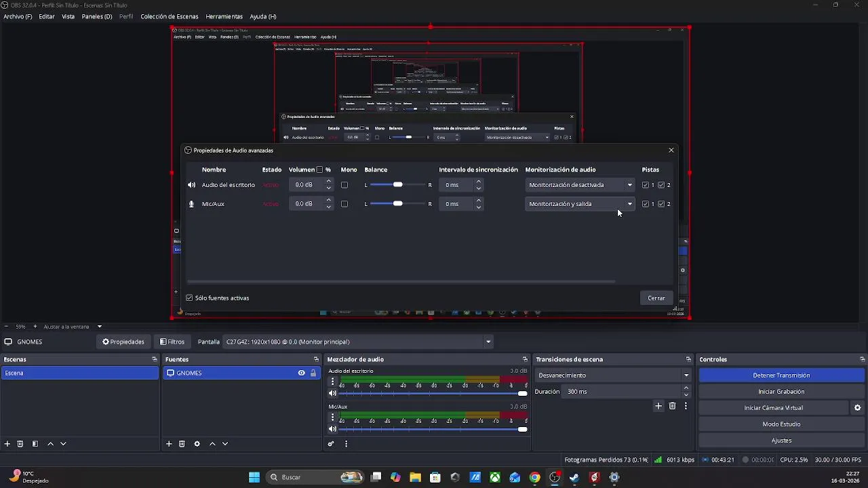Increase Audio del escritorio volume dB stepper

[329, 182]
